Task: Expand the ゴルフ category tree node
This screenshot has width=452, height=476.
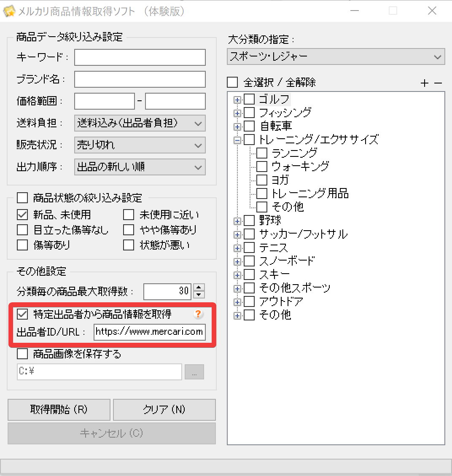Action: pos(237,100)
